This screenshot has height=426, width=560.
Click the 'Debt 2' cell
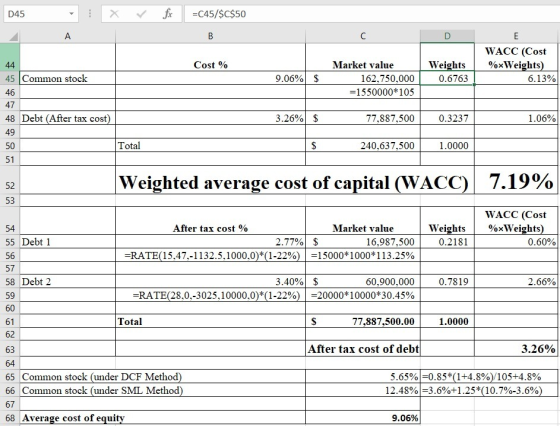pos(68,282)
